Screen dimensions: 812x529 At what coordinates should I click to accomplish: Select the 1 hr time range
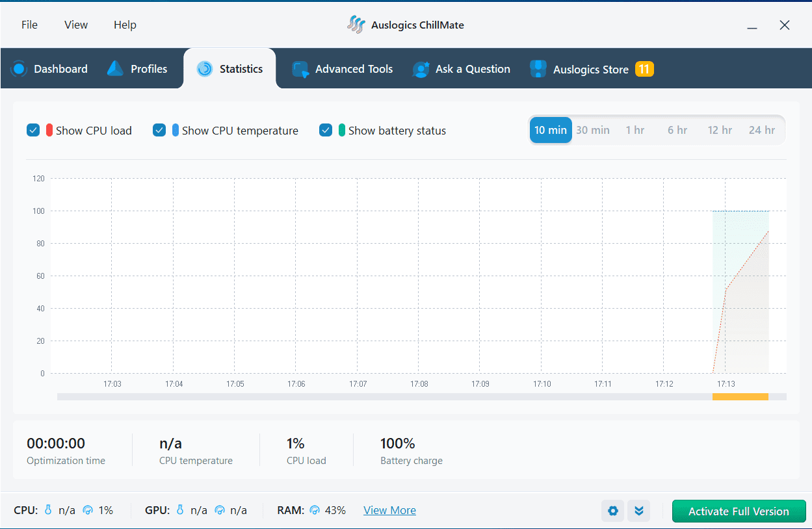pyautogui.click(x=635, y=130)
